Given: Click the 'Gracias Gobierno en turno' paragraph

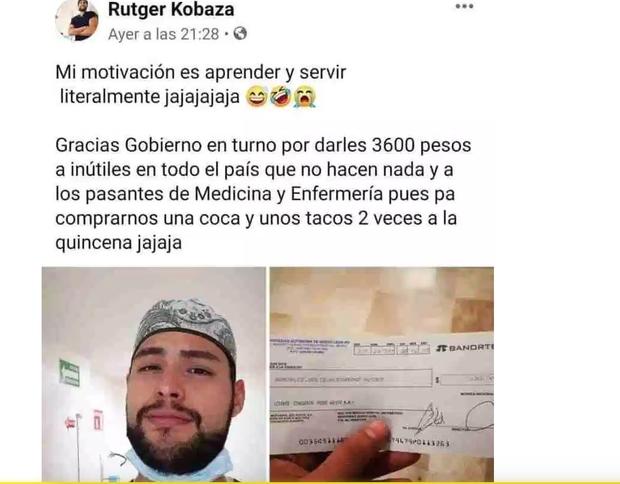Looking at the screenshot, I should point(263,194).
